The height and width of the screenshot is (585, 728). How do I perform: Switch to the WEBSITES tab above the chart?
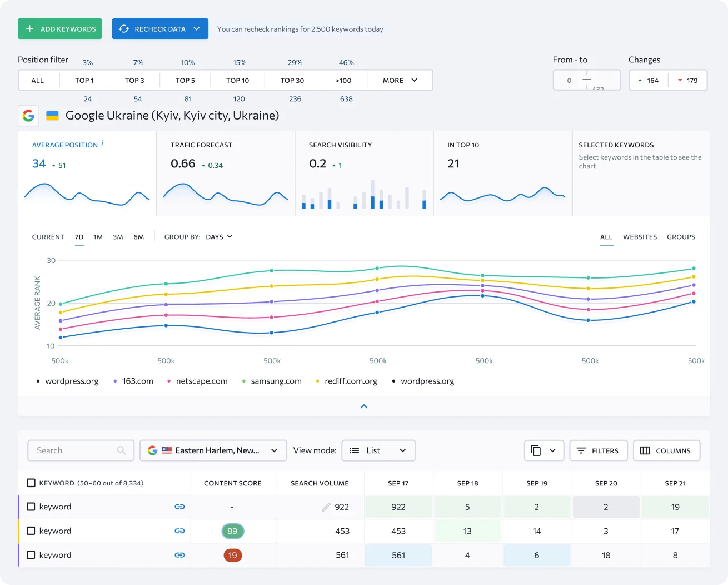[x=640, y=236]
